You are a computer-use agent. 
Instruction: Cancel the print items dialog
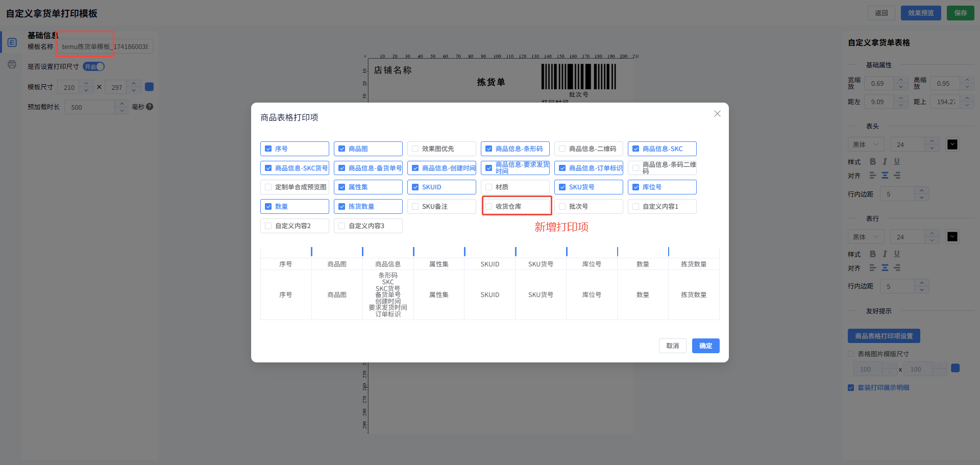(x=673, y=346)
